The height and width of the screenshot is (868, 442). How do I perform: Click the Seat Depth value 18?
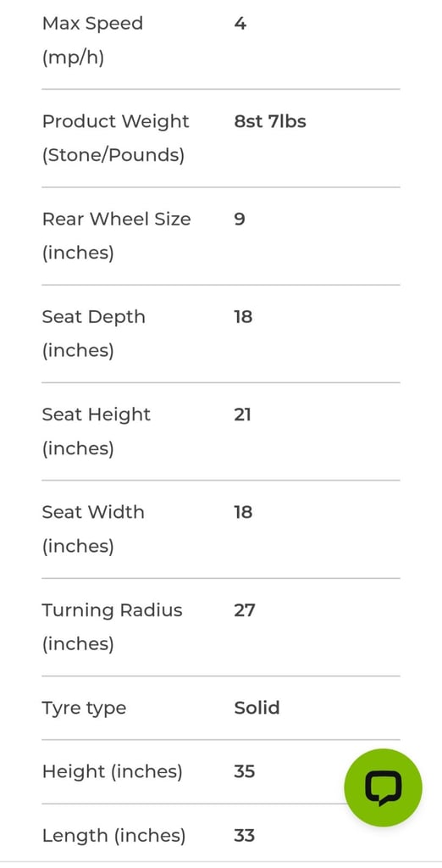coord(243,317)
